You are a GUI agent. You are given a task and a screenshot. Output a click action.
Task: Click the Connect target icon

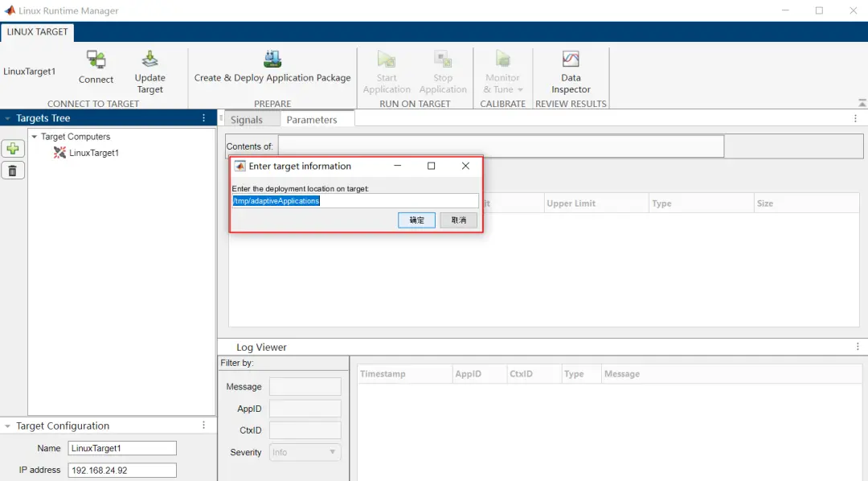coord(96,60)
